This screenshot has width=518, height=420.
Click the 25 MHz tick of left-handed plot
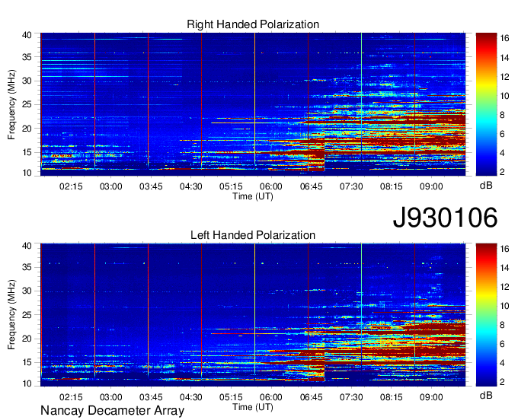click(x=27, y=315)
